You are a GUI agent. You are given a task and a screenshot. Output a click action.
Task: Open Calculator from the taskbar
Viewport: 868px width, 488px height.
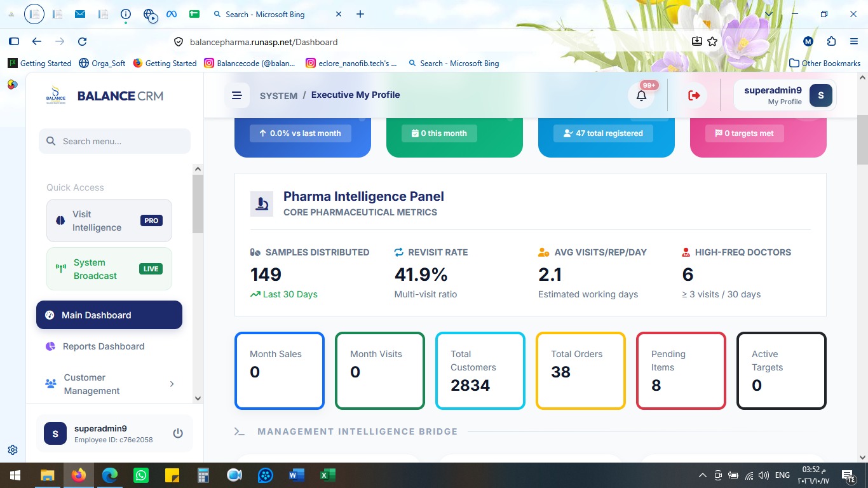pos(203,475)
